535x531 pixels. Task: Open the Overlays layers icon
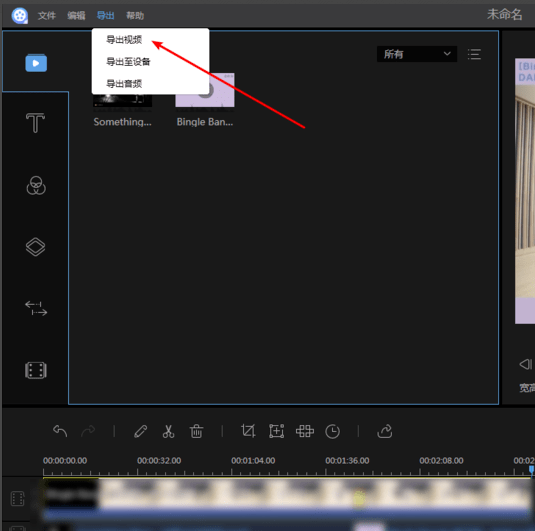tap(35, 247)
